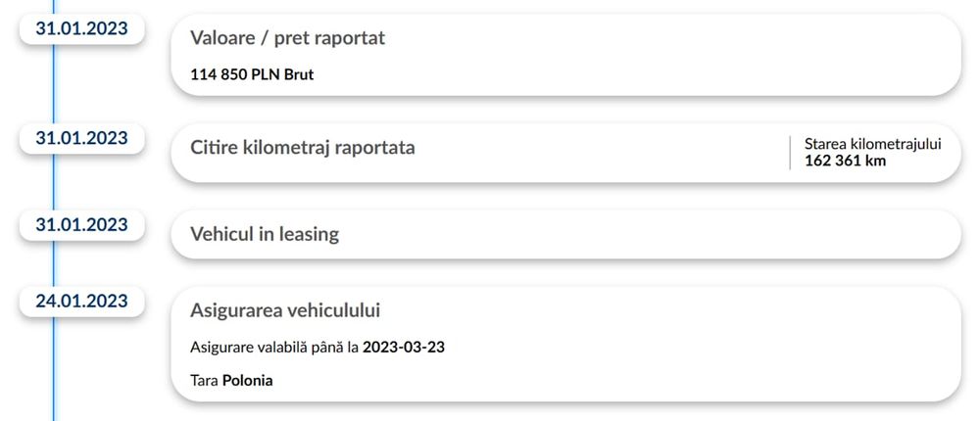The height and width of the screenshot is (421, 980).
Task: Click the PLN currency text
Action: (266, 74)
